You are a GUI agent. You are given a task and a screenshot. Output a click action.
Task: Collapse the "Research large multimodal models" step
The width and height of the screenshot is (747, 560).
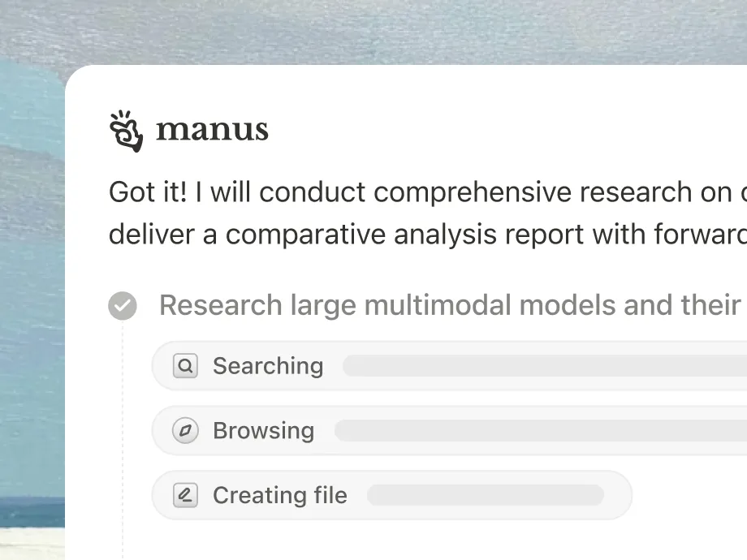[449, 306]
